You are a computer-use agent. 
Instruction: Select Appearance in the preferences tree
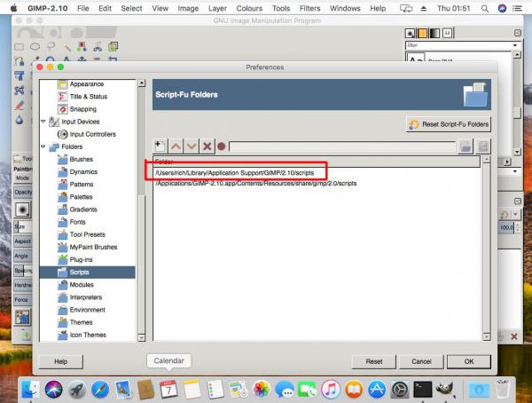click(x=87, y=84)
